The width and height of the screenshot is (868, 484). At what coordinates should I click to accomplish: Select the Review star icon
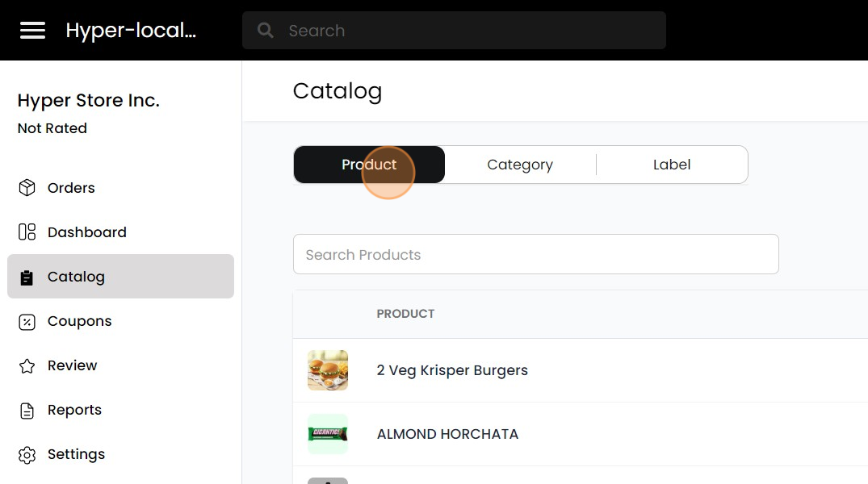click(27, 365)
